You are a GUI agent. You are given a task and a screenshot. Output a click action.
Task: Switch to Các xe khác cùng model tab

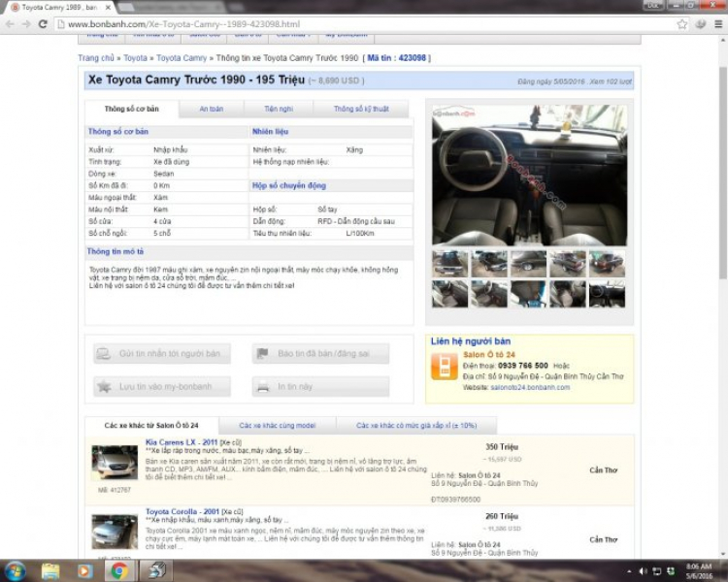click(x=278, y=425)
